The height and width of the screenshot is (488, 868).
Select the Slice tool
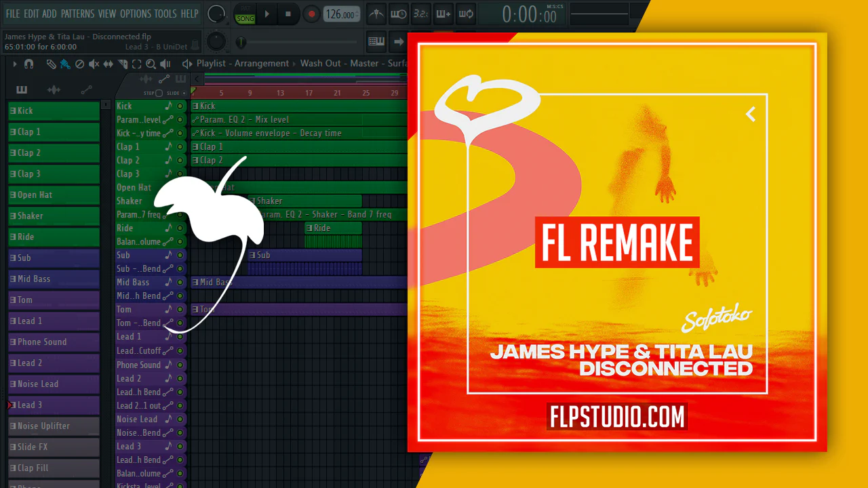(123, 64)
